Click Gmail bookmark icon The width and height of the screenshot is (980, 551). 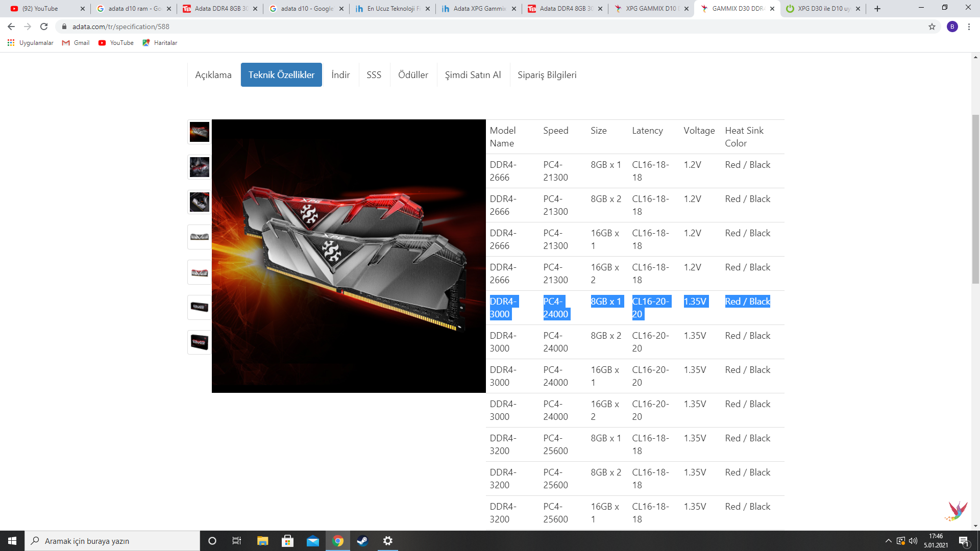[x=66, y=43]
